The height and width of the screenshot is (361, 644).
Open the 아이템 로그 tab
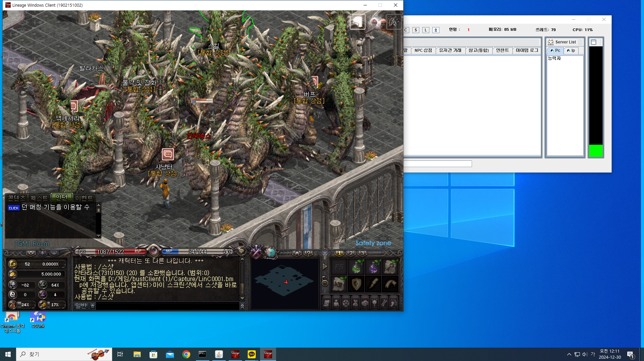pos(527,50)
